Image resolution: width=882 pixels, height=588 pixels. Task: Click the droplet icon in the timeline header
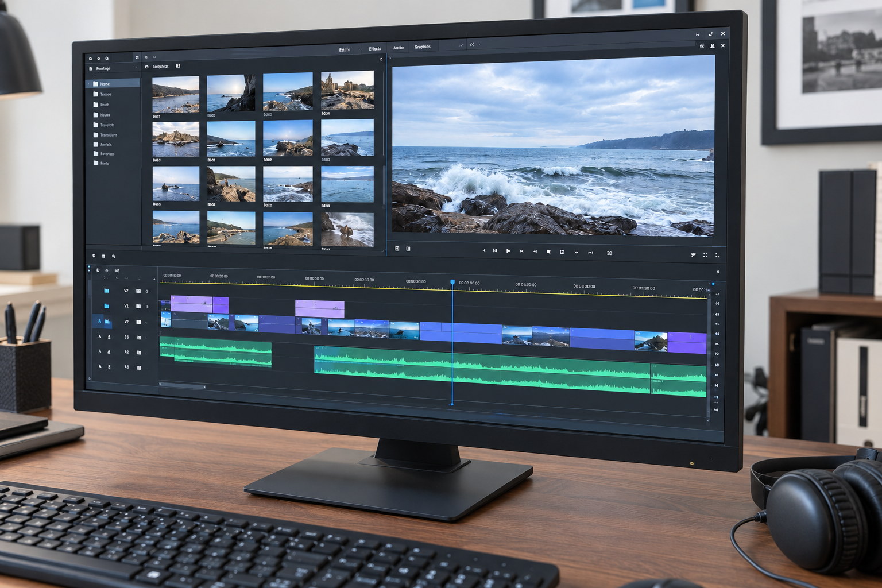tap(106, 270)
